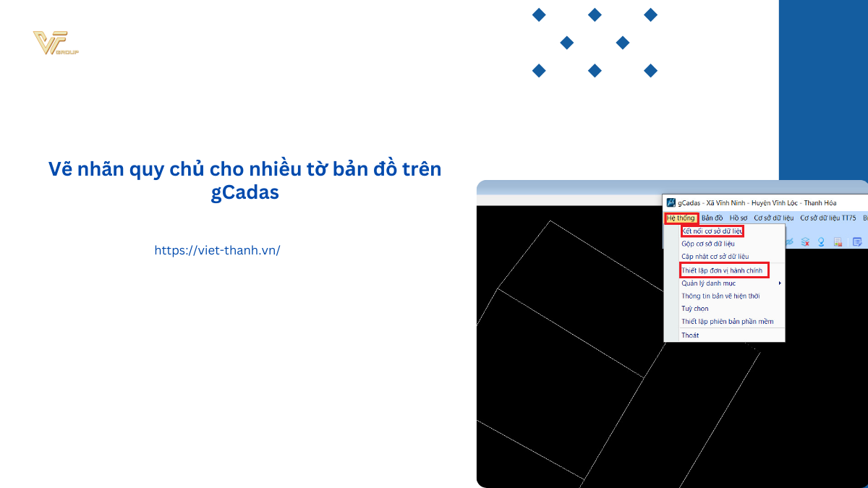Screen dimensions: 868x488
Task: Open Tuỳ chọn from the menu
Action: coord(694,309)
